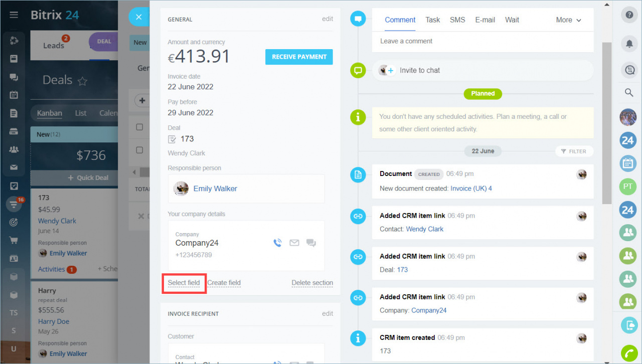Image resolution: width=642 pixels, height=364 pixels.
Task: Open deal 173 link in General section
Action: [187, 139]
